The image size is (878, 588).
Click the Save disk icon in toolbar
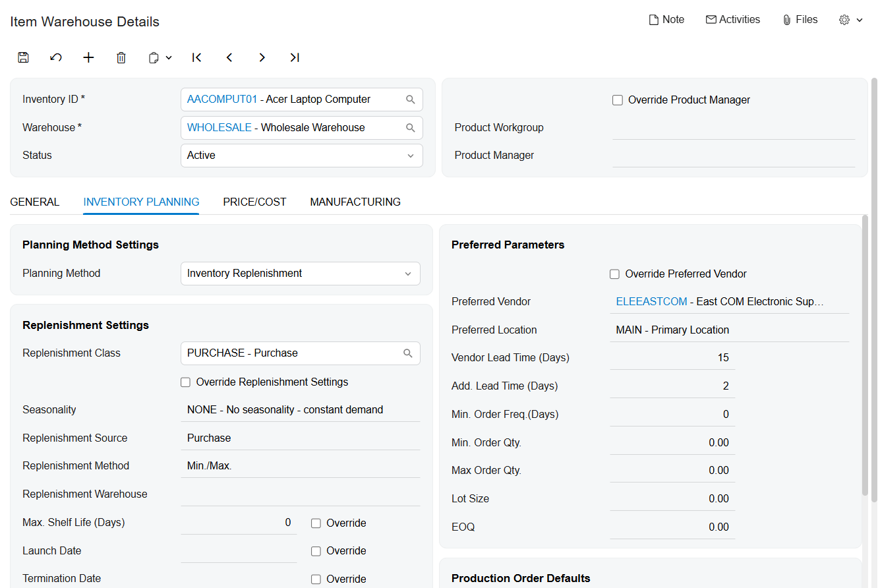[x=23, y=57]
